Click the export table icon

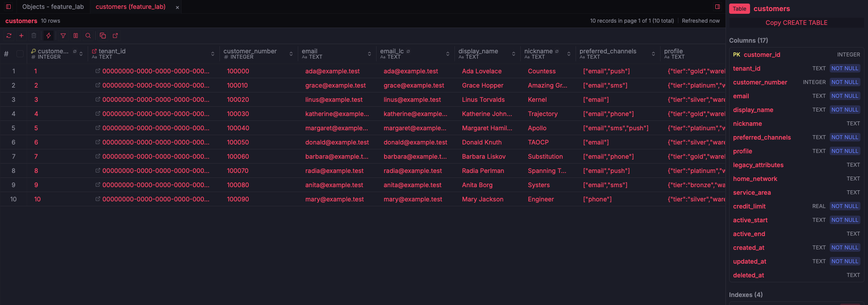(115, 36)
